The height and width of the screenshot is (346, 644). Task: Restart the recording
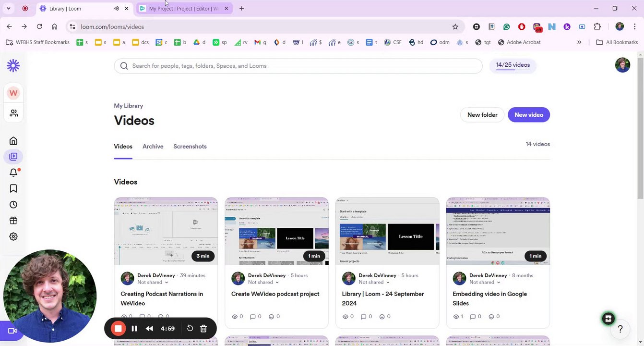[190, 328]
